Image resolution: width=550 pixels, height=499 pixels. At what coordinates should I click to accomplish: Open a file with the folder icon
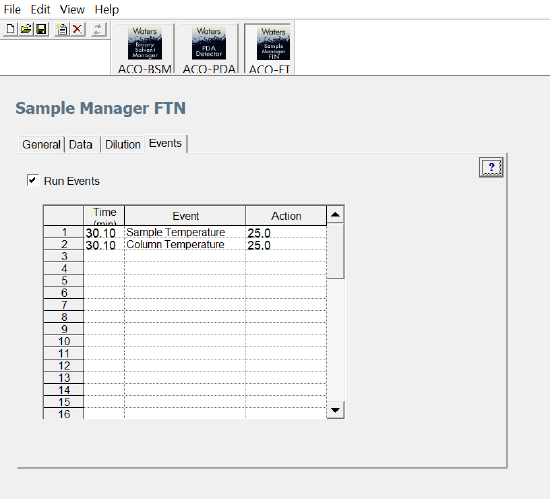[26, 29]
